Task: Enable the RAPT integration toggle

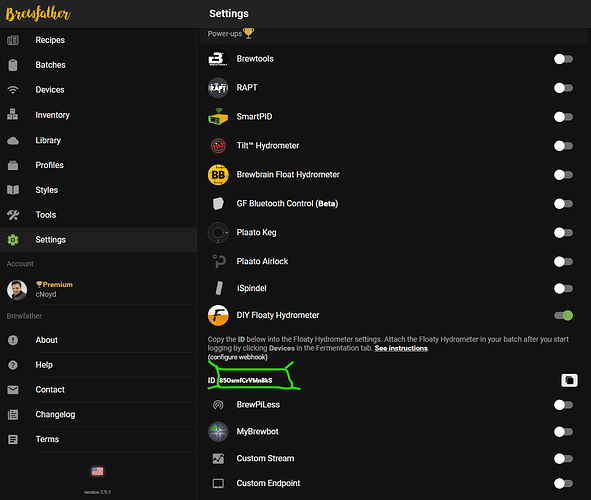Action: (563, 88)
